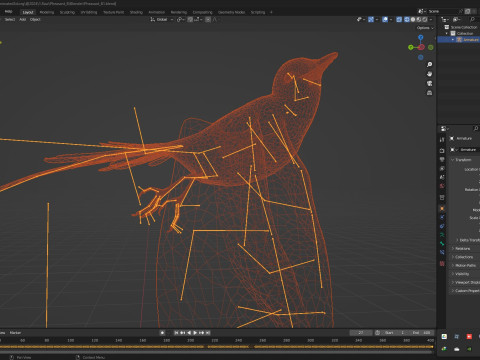This screenshot has height=360, width=480.
Task: Click properties editor search icon
Action: 476,128
